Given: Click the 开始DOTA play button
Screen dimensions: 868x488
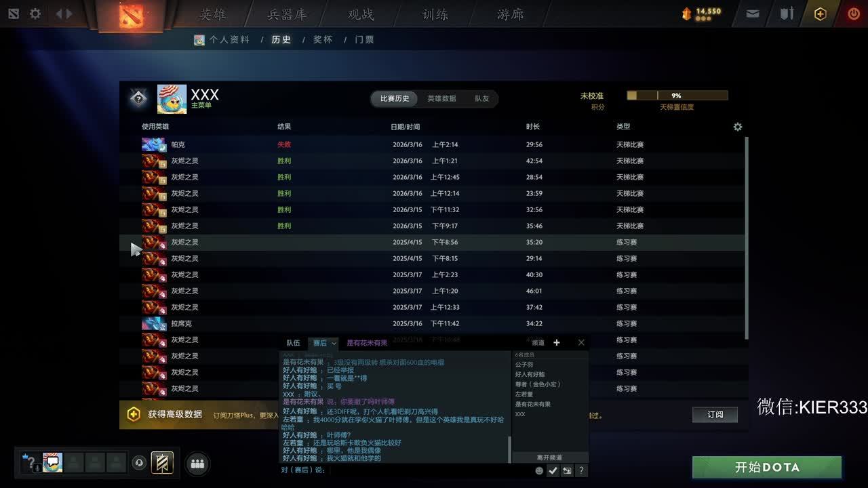Looking at the screenshot, I should point(767,468).
